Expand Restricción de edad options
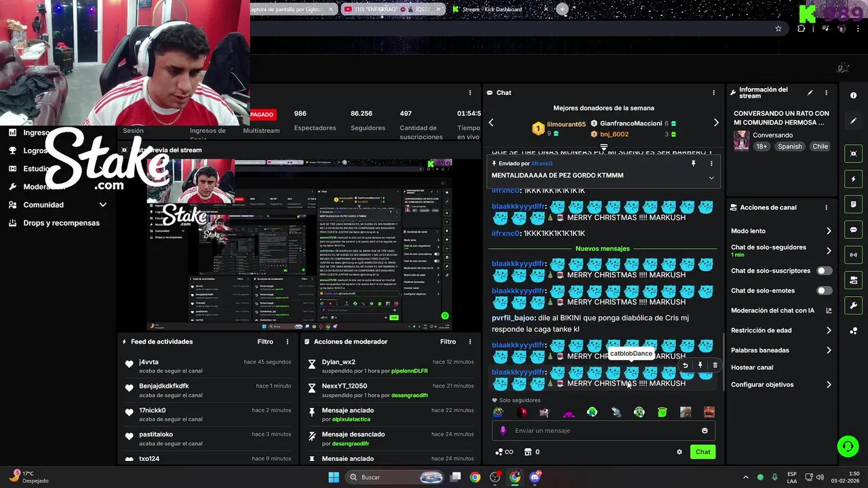Screen dimensions: 868x488 click(x=829, y=331)
